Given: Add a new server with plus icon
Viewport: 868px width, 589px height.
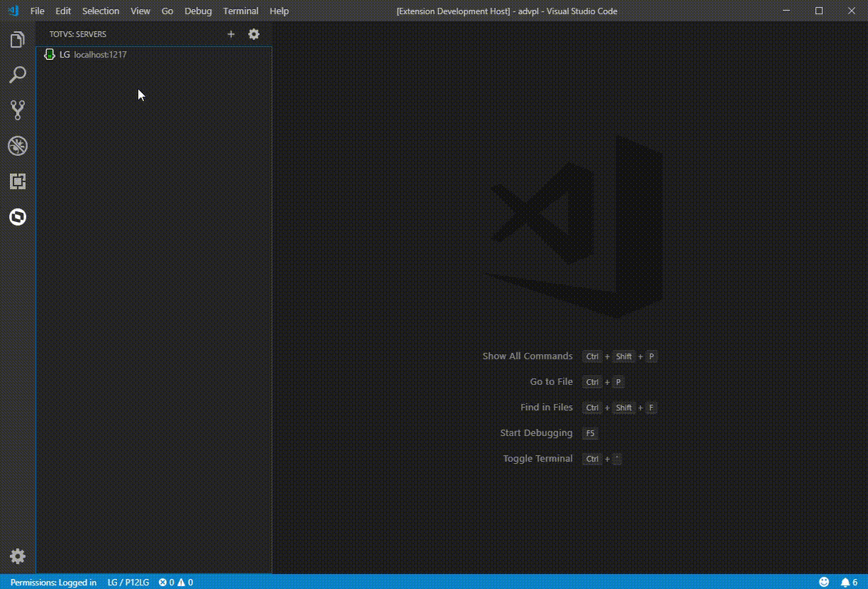Looking at the screenshot, I should pyautogui.click(x=231, y=34).
